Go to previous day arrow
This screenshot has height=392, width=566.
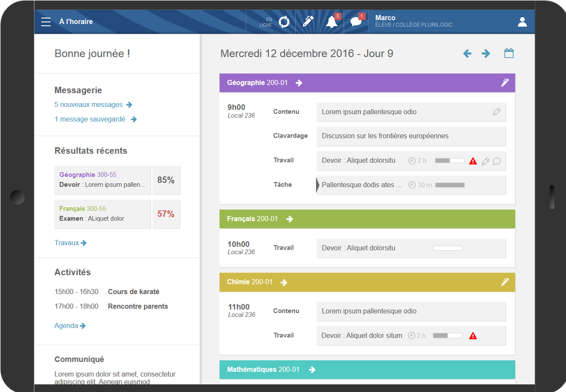(x=467, y=54)
